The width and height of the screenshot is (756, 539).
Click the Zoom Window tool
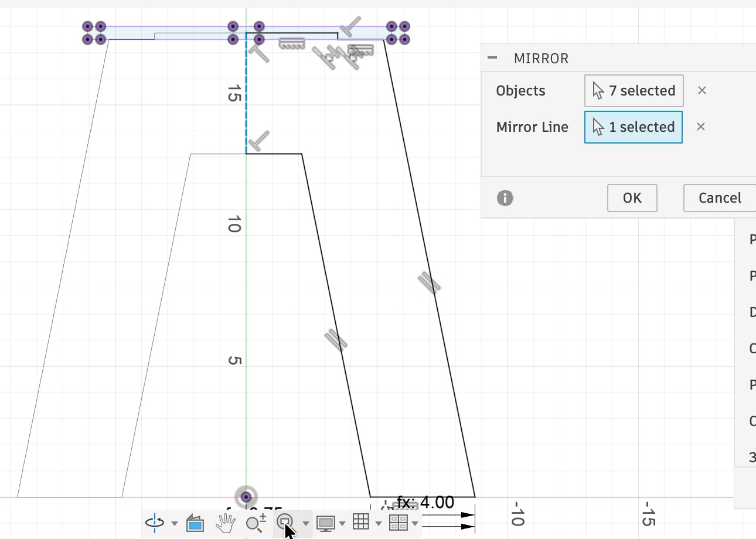click(285, 522)
